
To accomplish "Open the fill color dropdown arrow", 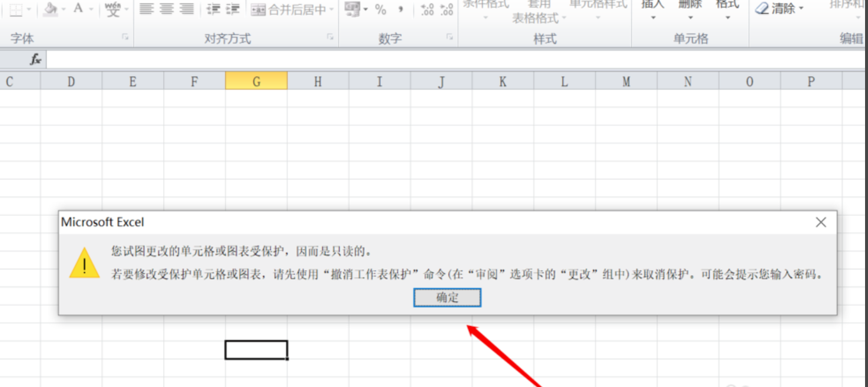I will [x=63, y=9].
